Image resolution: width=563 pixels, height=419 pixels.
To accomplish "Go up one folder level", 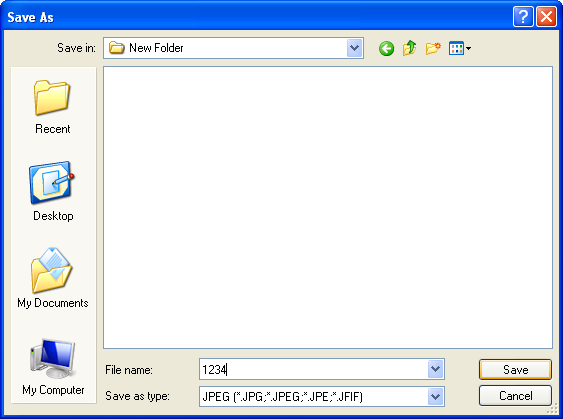I will tap(410, 48).
